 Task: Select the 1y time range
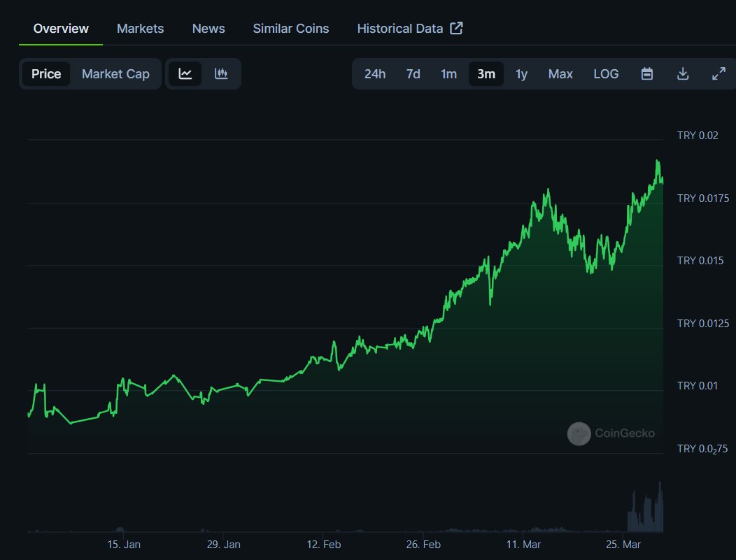point(521,73)
